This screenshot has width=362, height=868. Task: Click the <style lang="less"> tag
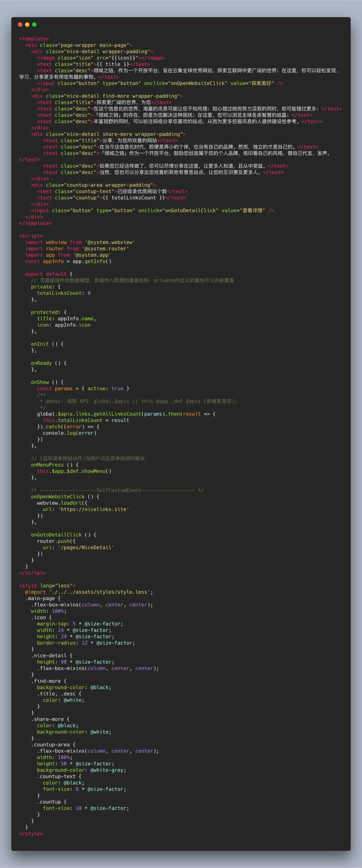(x=47, y=586)
